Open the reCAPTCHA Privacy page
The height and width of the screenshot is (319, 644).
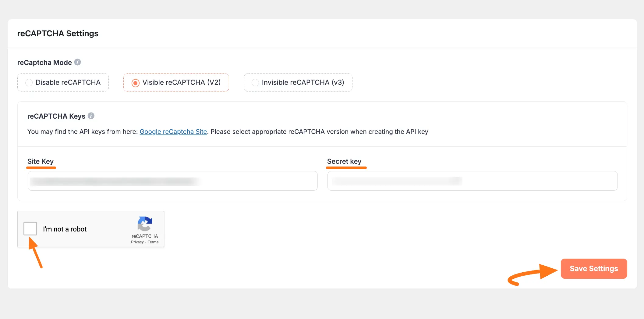pyautogui.click(x=137, y=242)
